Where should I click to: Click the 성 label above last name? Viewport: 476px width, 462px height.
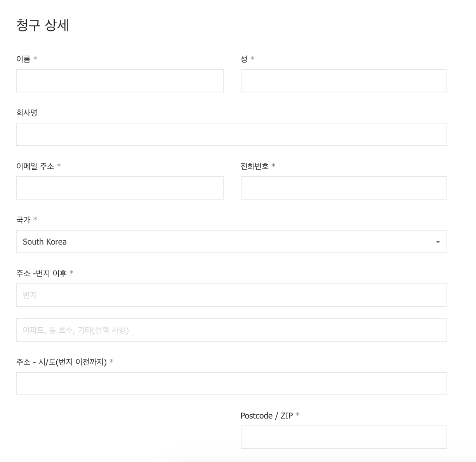point(244,59)
